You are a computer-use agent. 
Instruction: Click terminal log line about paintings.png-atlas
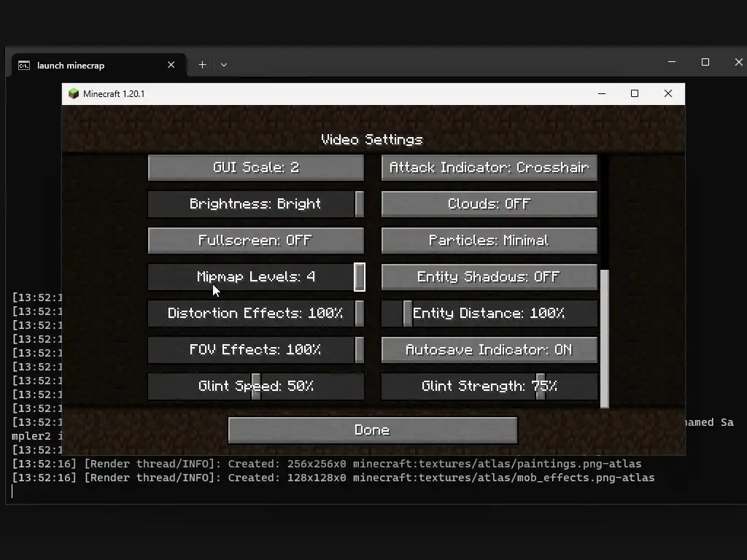[326, 464]
